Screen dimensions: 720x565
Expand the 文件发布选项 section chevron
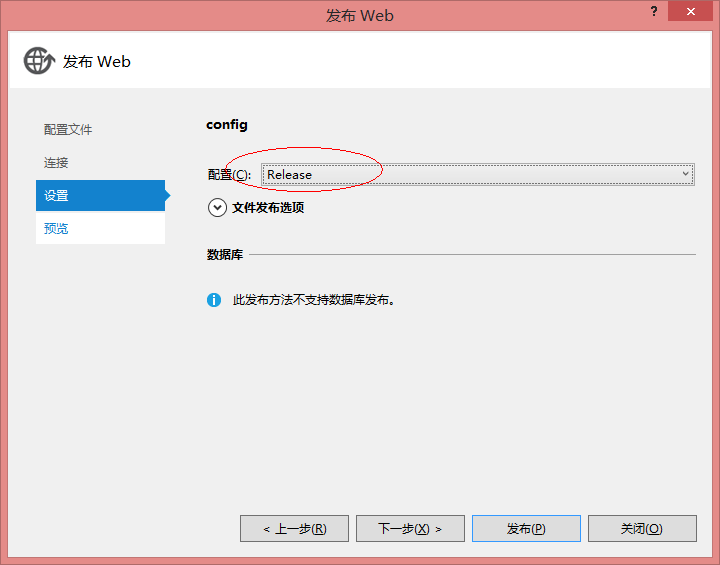pyautogui.click(x=217, y=208)
